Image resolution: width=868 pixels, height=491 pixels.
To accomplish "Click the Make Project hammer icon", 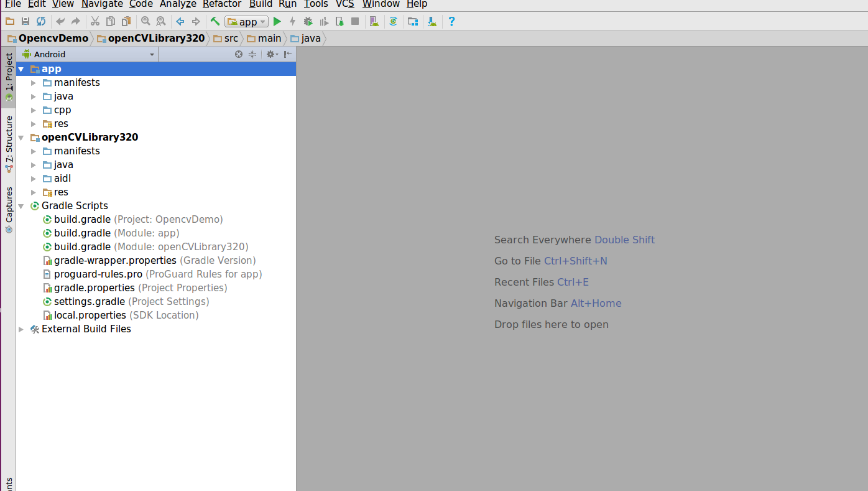I will click(x=215, y=21).
